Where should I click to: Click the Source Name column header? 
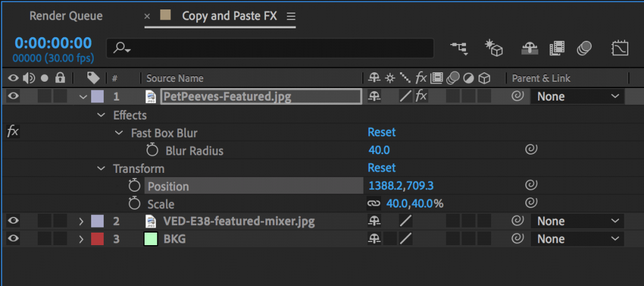175,78
